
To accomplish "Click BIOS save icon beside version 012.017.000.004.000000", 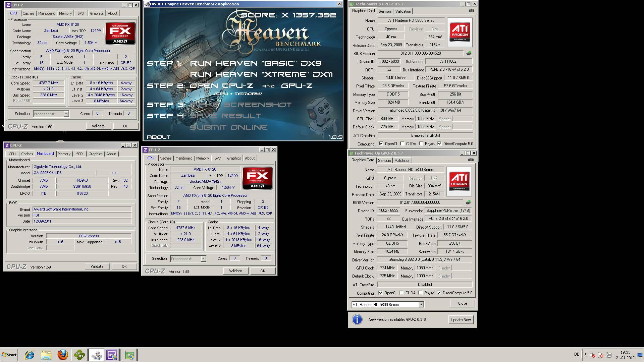I will click(468, 202).
